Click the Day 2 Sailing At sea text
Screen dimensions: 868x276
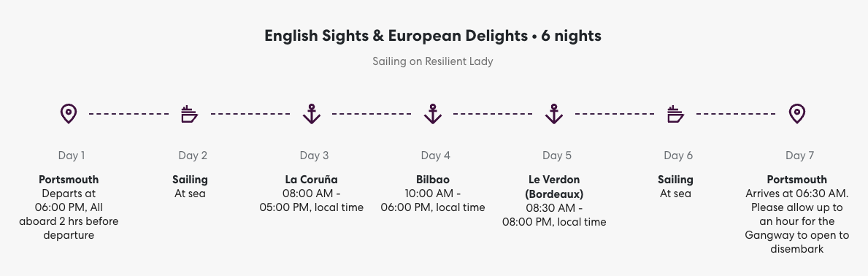coord(190,187)
